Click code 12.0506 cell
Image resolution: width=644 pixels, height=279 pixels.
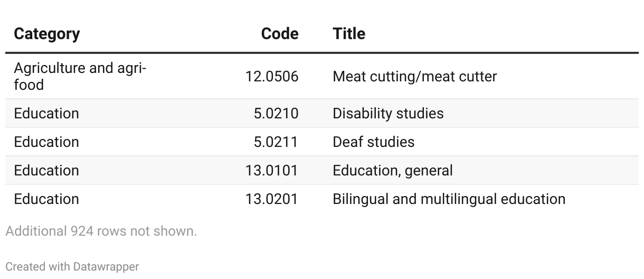tap(271, 77)
